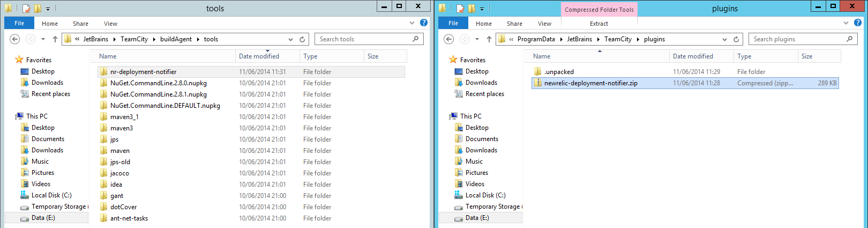Open the Share tab in tools window
The width and height of the screenshot is (868, 228).
click(x=81, y=24)
